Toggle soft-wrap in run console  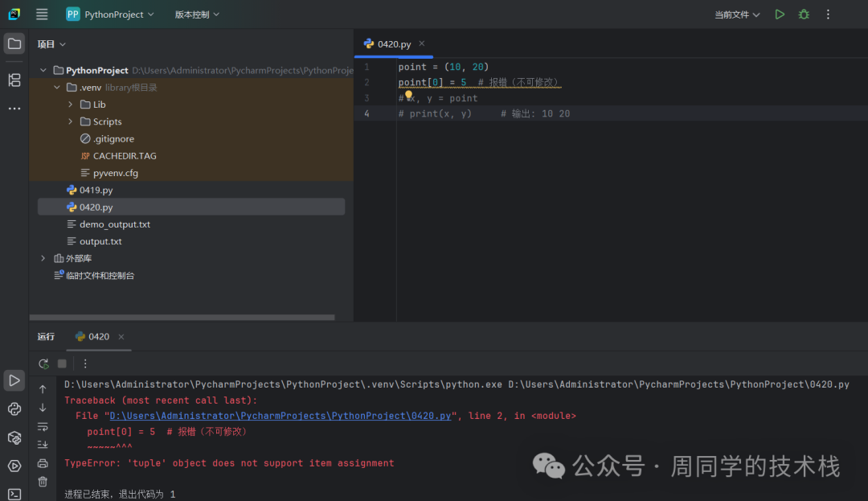(x=43, y=426)
